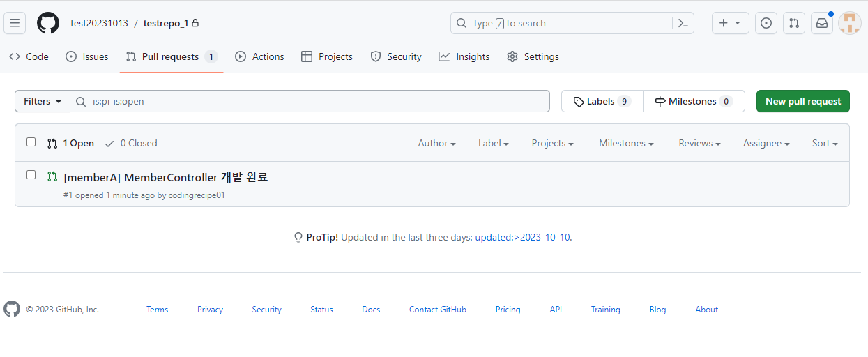Image resolution: width=868 pixels, height=357 pixels.
Task: Expand the Reviews filter
Action: (x=699, y=143)
